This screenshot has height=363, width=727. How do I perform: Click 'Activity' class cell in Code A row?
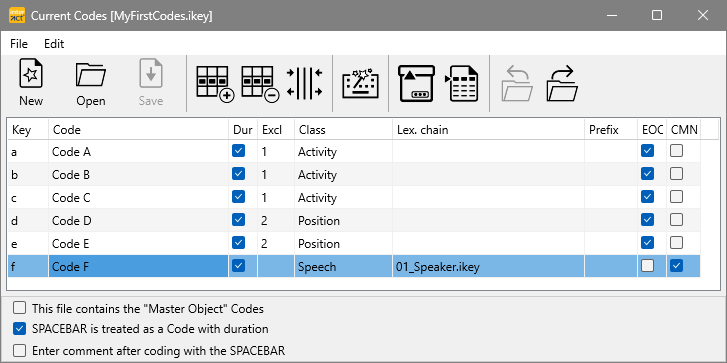click(x=344, y=152)
